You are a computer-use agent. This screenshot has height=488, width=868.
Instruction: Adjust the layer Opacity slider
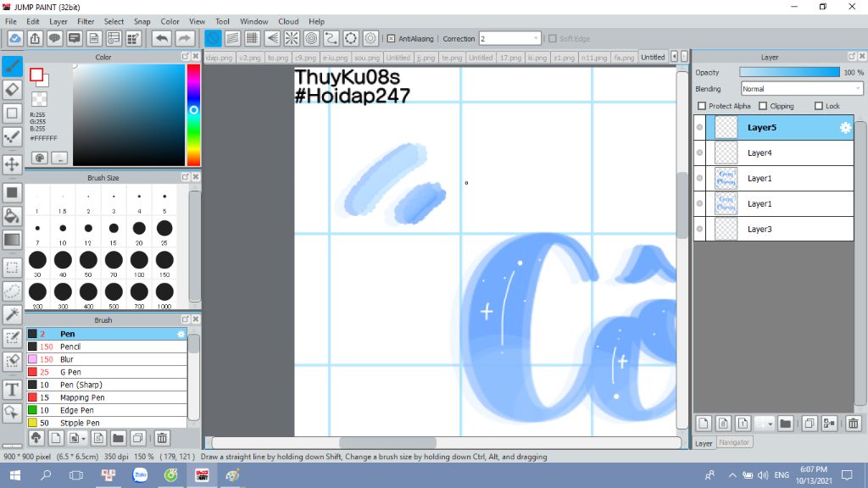point(790,73)
